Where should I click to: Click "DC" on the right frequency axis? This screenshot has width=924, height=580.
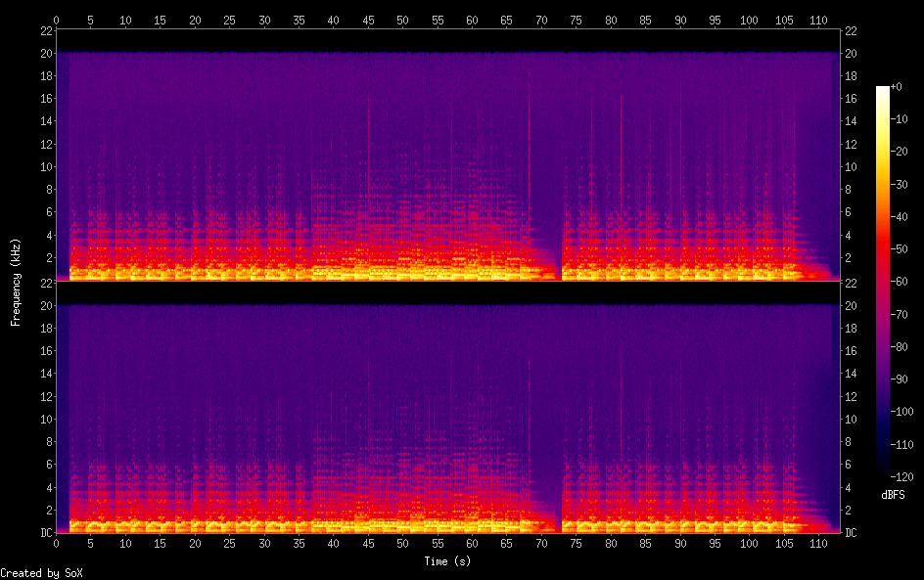pyautogui.click(x=851, y=533)
